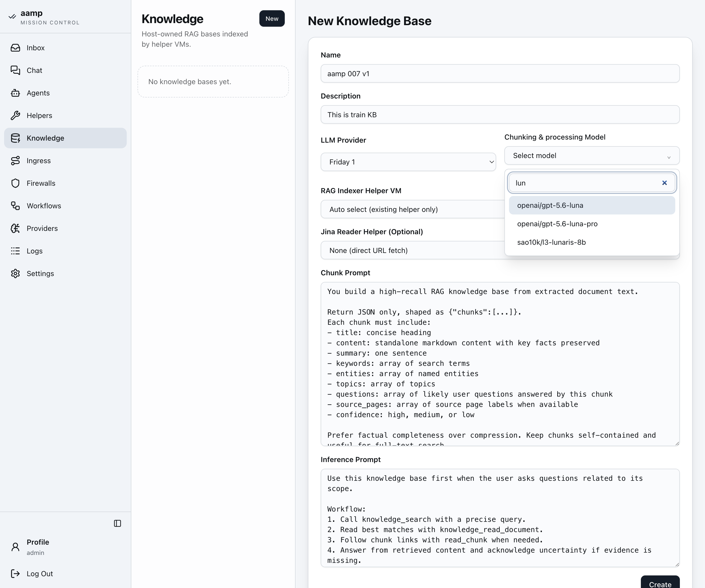Image resolution: width=705 pixels, height=588 pixels.
Task: Click the Workflows nodes icon
Action: [x=15, y=206]
